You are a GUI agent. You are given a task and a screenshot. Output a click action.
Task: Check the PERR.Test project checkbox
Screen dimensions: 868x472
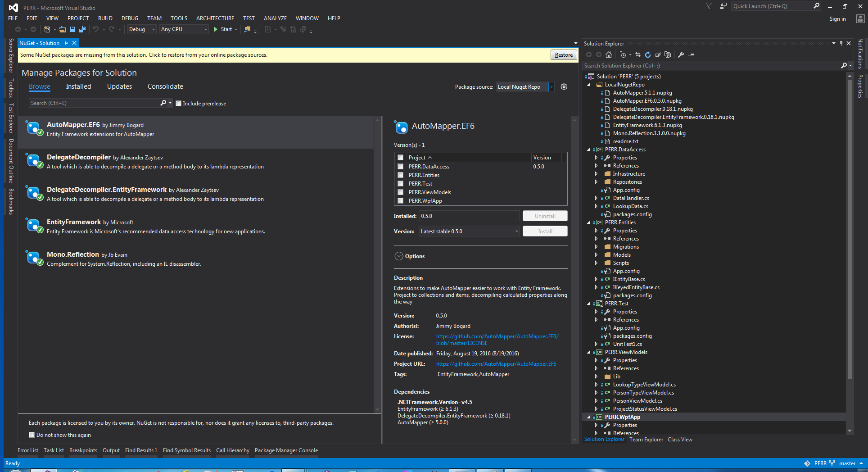click(400, 184)
